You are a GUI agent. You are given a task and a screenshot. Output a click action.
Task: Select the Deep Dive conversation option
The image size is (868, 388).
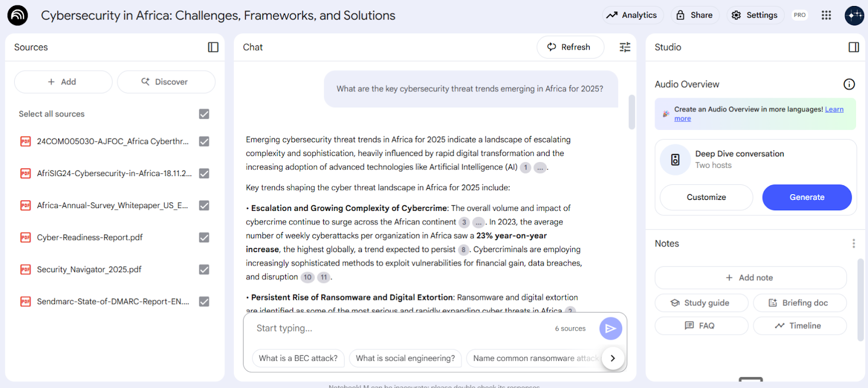point(756,159)
